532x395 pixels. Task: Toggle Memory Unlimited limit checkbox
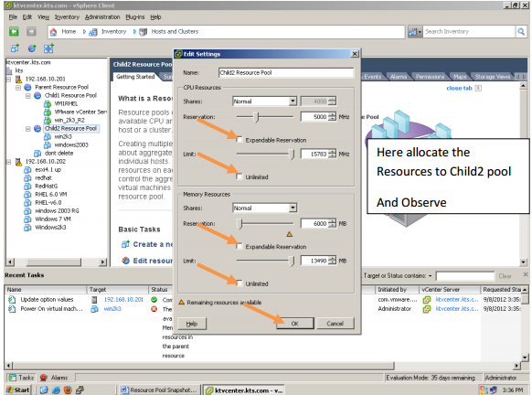pos(239,283)
